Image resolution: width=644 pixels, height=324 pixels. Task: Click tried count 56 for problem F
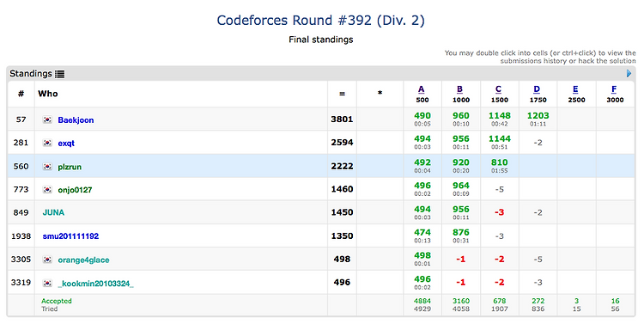(x=615, y=309)
